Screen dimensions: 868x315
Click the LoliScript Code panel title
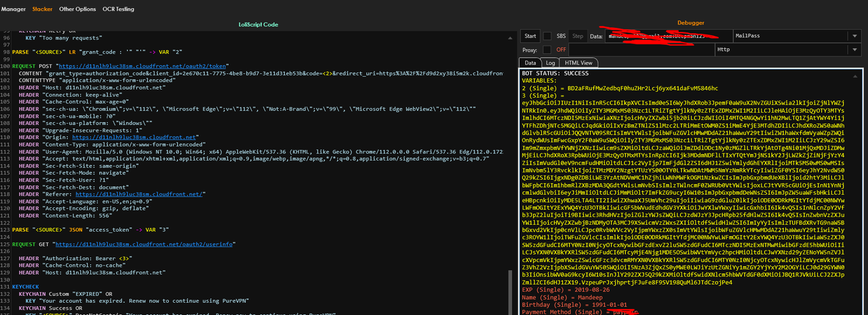(x=258, y=24)
